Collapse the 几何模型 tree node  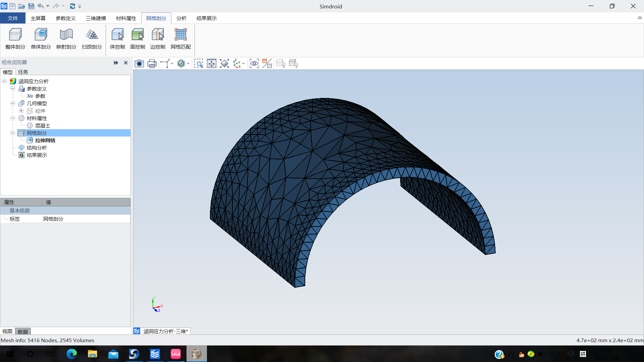pos(13,103)
